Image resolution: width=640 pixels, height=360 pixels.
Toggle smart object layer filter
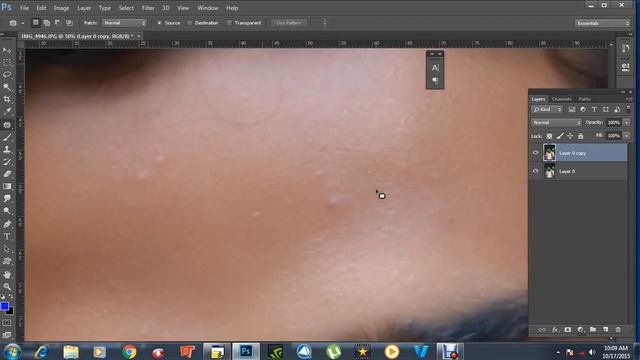click(617, 109)
